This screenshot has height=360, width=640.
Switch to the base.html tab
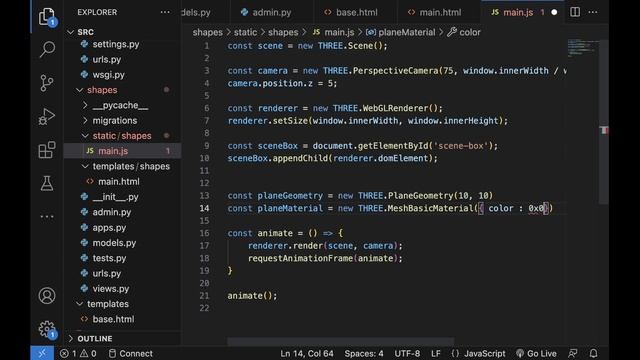click(356, 12)
